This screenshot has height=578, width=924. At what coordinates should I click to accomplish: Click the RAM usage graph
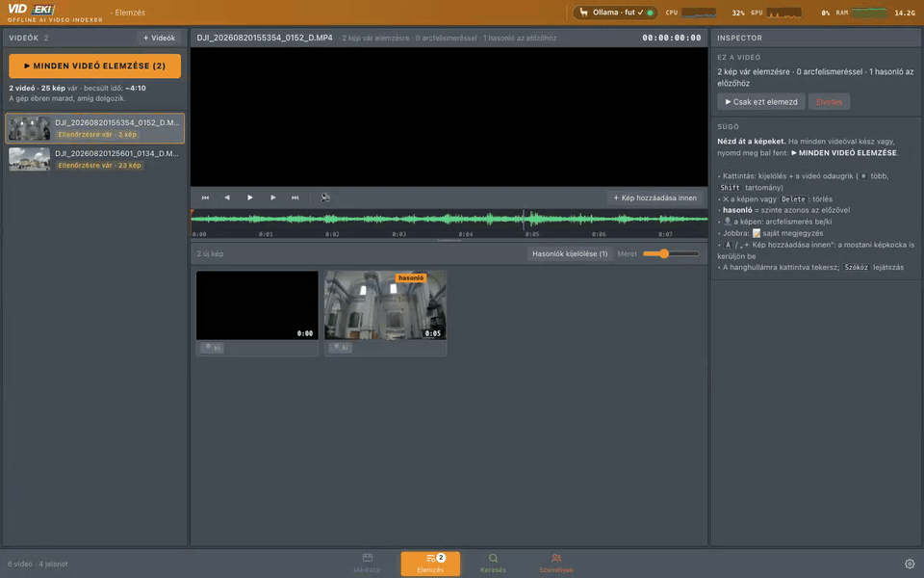coord(869,13)
